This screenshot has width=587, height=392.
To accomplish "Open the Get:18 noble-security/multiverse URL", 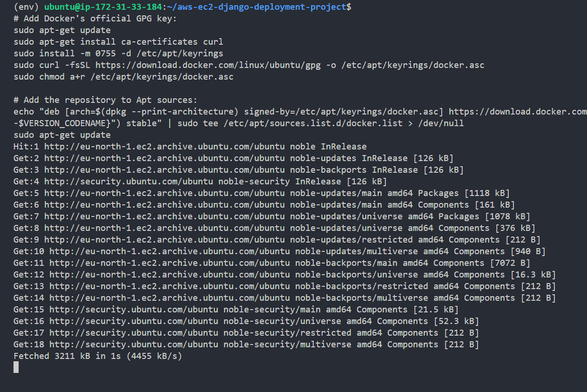I will pos(134,345).
